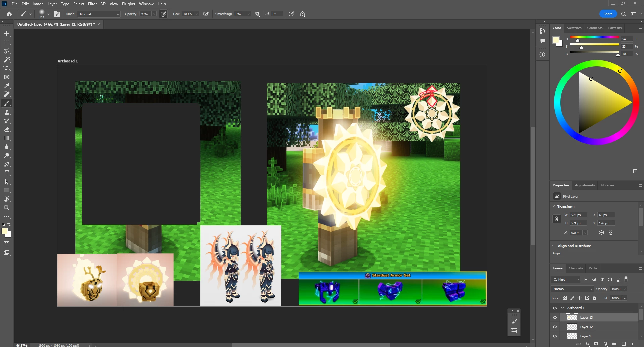
Task: Open the Image menu
Action: 38,4
